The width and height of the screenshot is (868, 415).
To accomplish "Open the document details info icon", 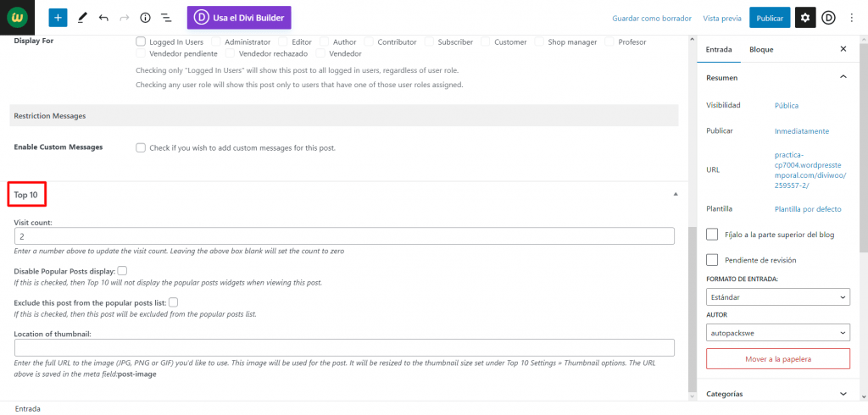I will (146, 18).
